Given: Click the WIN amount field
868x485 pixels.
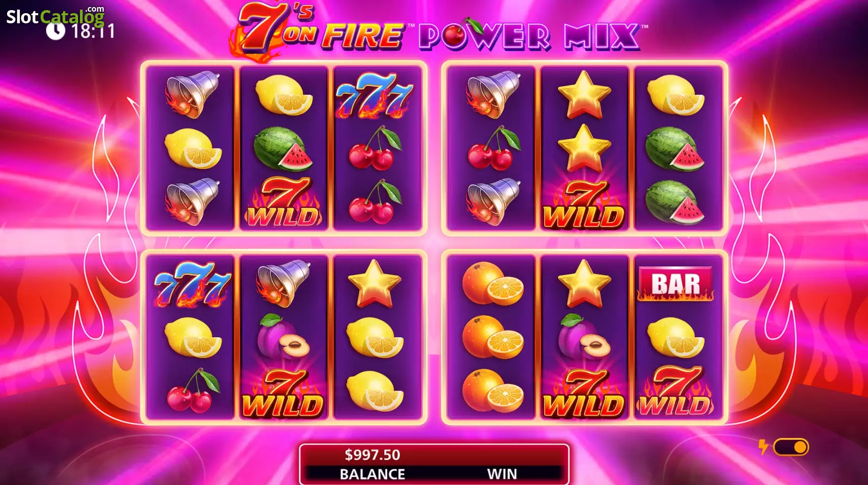Looking at the screenshot, I should click(502, 464).
